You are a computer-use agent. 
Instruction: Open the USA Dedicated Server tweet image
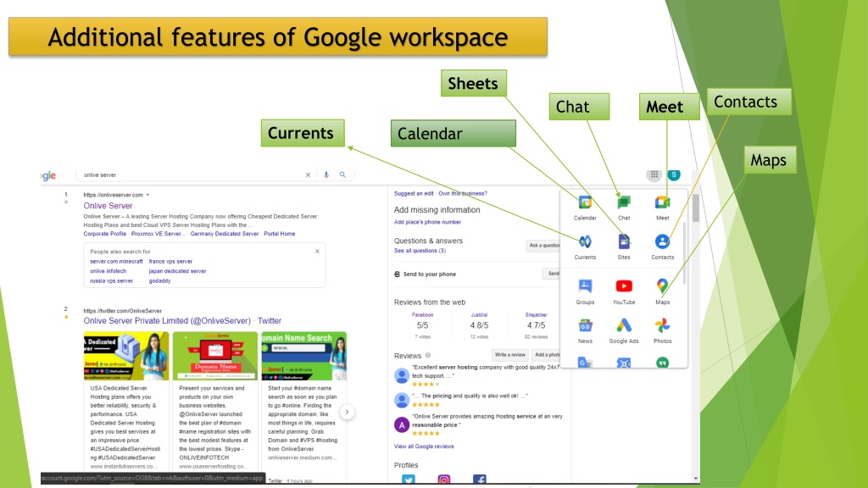126,356
